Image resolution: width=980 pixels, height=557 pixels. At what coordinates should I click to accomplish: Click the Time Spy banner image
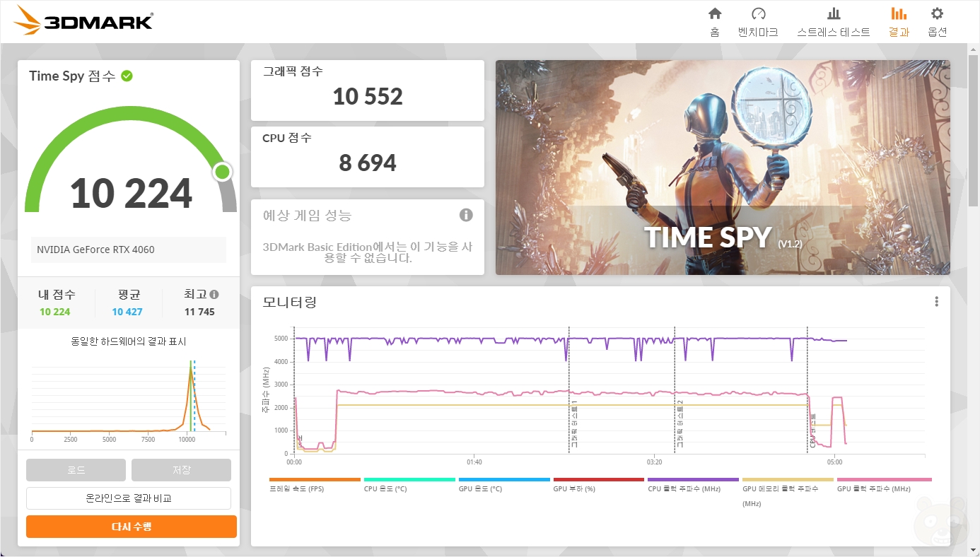click(723, 168)
